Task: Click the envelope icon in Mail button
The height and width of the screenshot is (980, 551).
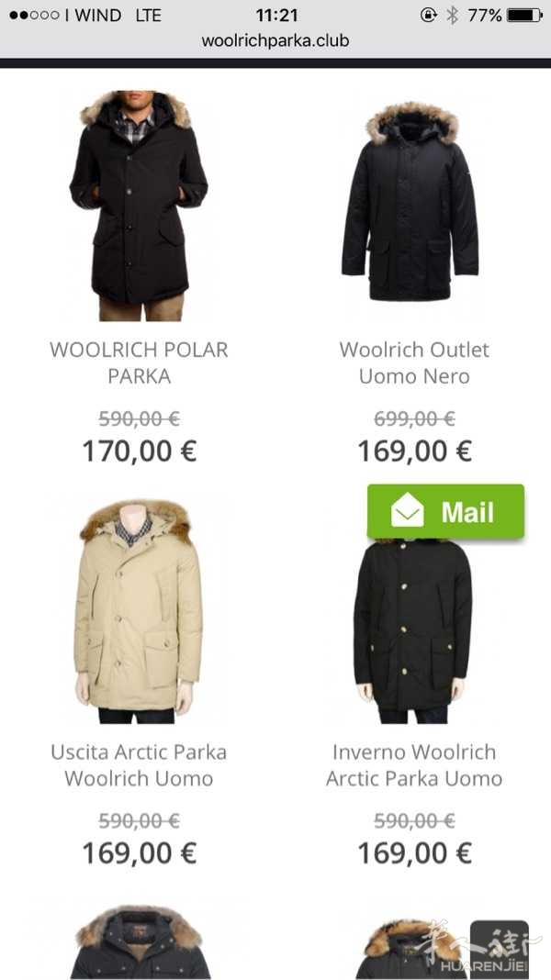Action: click(407, 510)
